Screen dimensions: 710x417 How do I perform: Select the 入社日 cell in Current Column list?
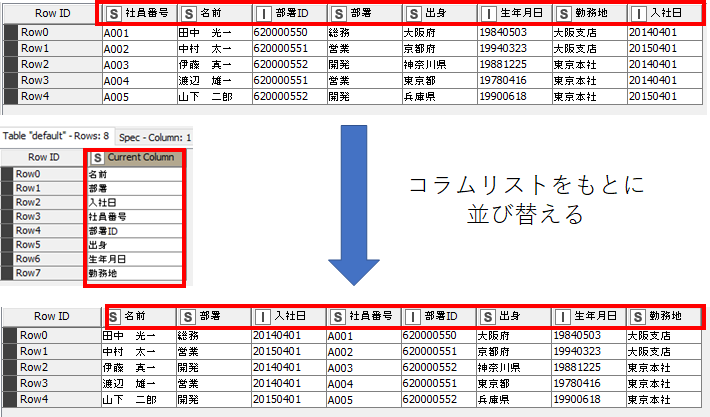click(x=135, y=202)
